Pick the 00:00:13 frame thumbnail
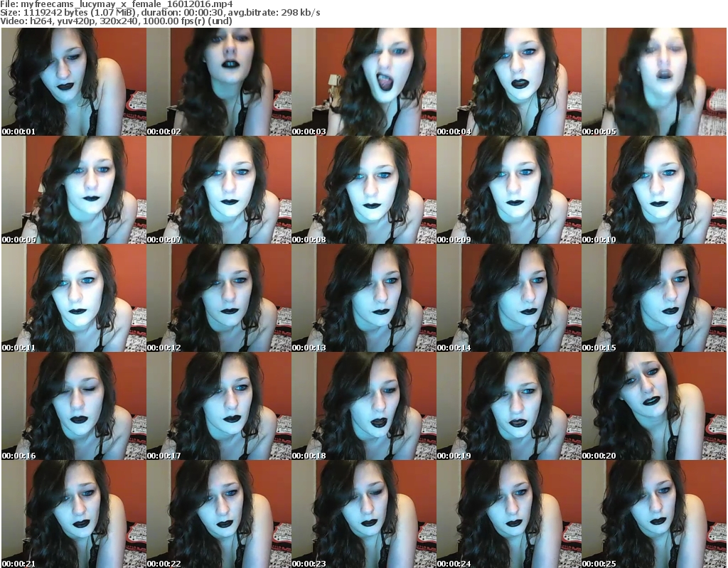The image size is (728, 568). coord(364,298)
